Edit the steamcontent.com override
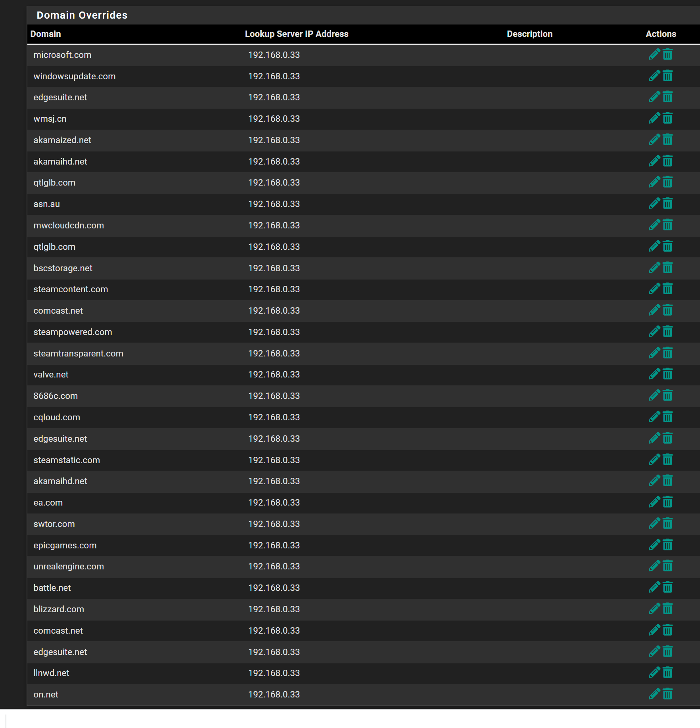This screenshot has height=728, width=700. [x=654, y=289]
